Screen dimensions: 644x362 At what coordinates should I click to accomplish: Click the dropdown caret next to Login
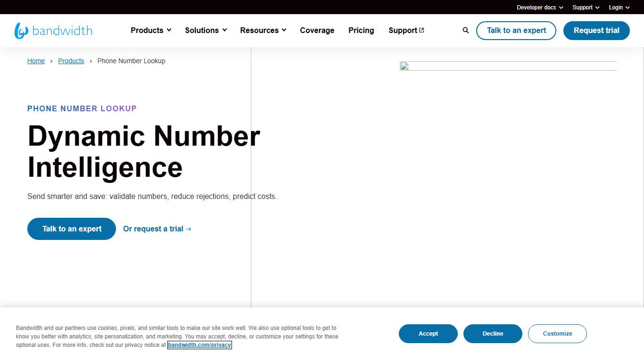[x=627, y=7]
